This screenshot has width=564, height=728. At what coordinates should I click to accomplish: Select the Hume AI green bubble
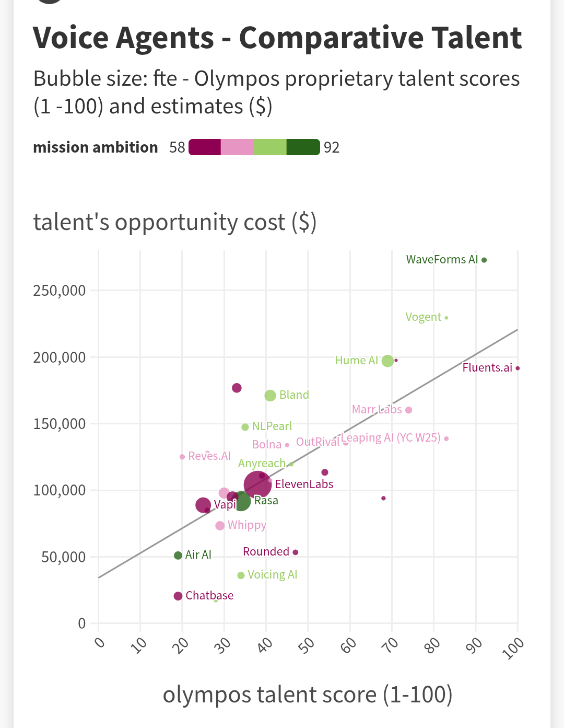(x=387, y=361)
